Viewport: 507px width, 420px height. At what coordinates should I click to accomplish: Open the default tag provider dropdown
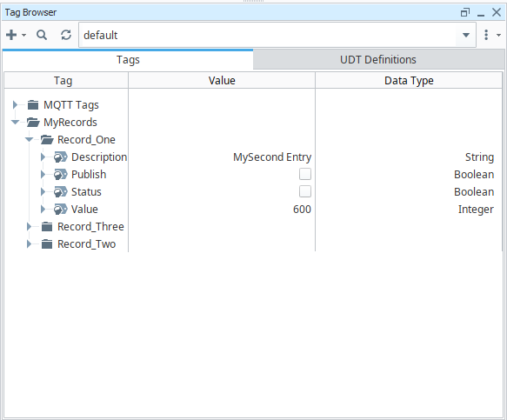465,35
